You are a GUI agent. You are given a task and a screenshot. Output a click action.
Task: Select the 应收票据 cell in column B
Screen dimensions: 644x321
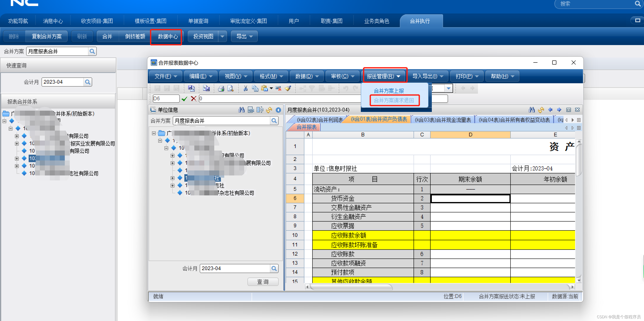click(363, 226)
